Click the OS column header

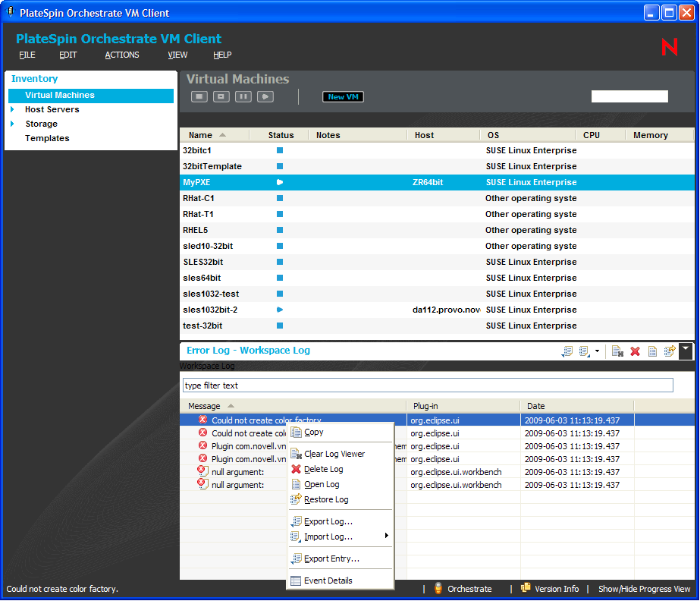(x=528, y=135)
